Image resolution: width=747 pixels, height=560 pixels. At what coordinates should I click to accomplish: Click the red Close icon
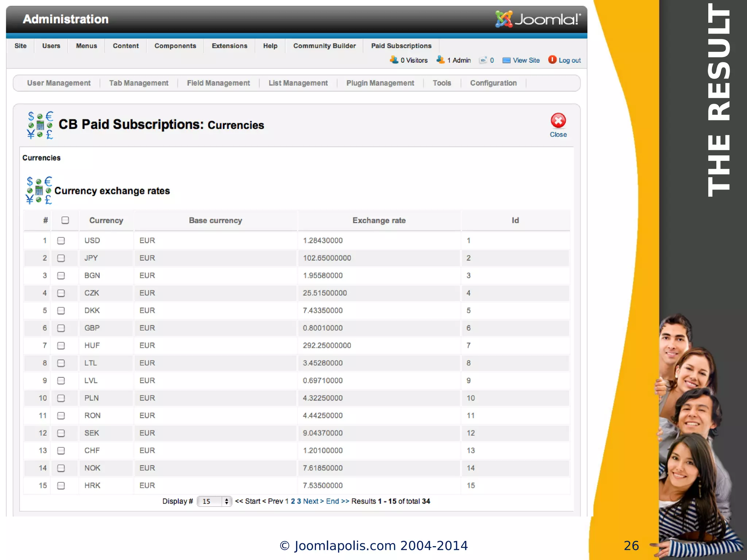click(558, 121)
